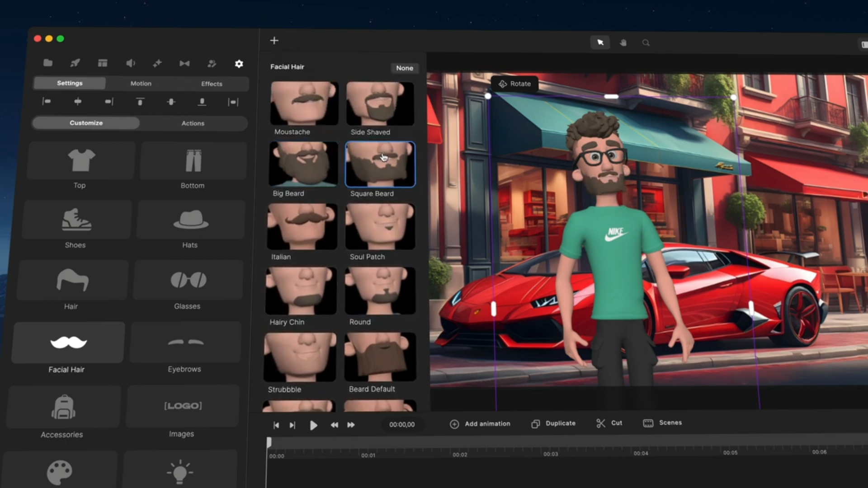Image resolution: width=868 pixels, height=488 pixels.
Task: Open the Bottom clothing category
Action: pyautogui.click(x=193, y=161)
